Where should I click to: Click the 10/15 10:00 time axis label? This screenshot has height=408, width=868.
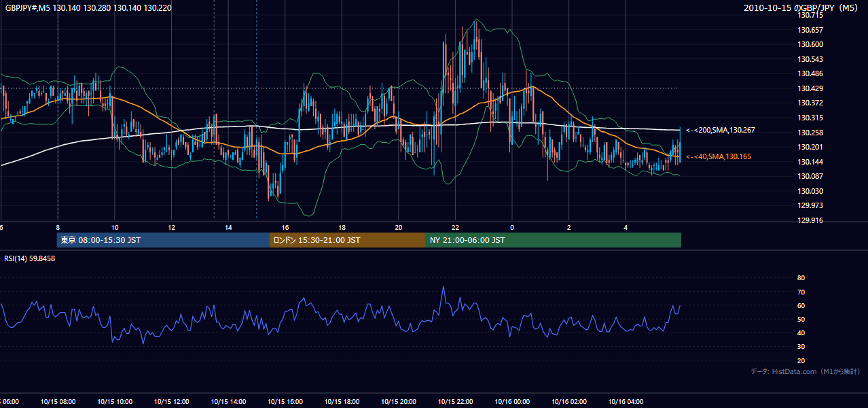115,402
